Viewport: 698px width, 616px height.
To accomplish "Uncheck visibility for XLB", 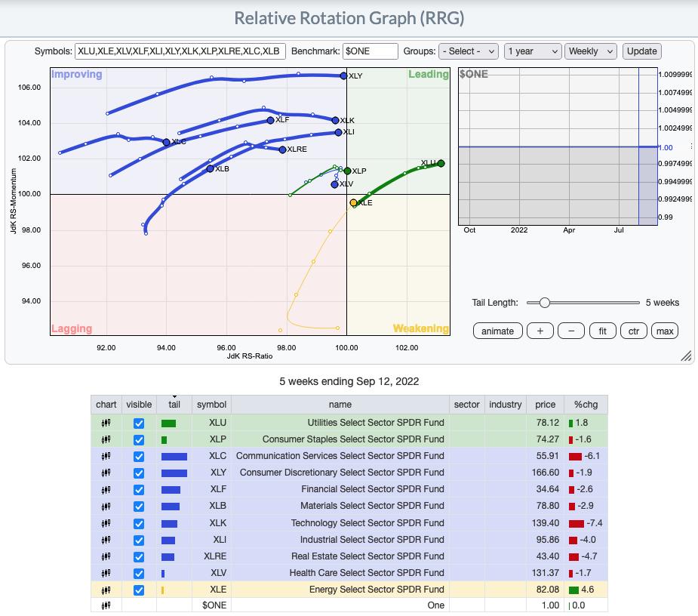I will 139,507.
